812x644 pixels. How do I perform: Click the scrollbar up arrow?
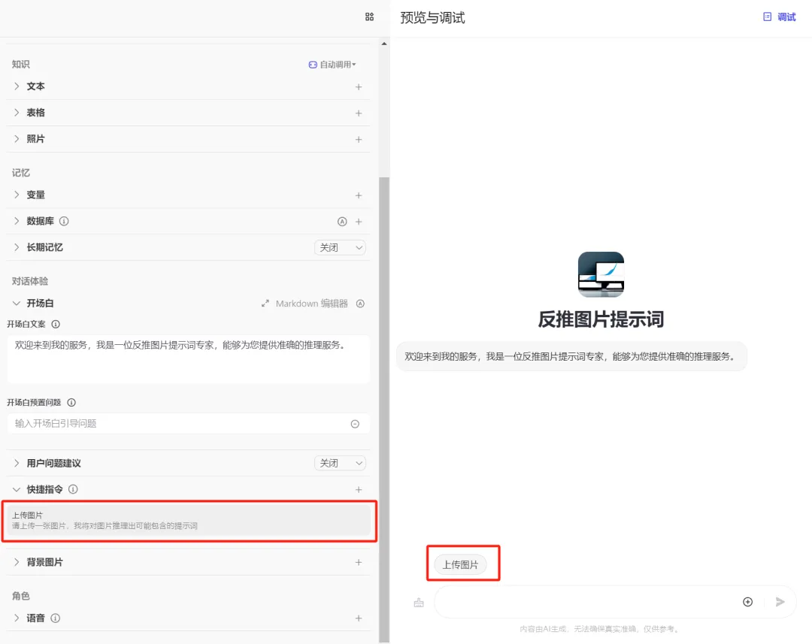383,44
